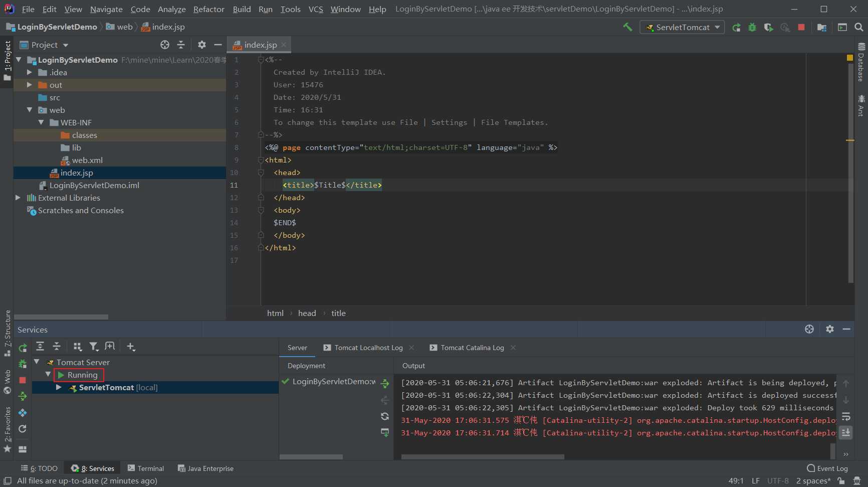Click the LF line separator in the status bar
868x487 pixels.
(x=755, y=480)
